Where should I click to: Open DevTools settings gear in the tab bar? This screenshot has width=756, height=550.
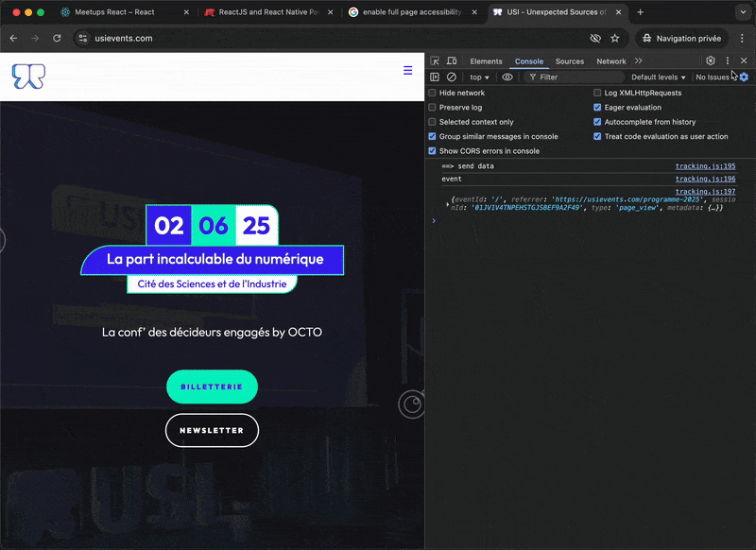click(711, 60)
